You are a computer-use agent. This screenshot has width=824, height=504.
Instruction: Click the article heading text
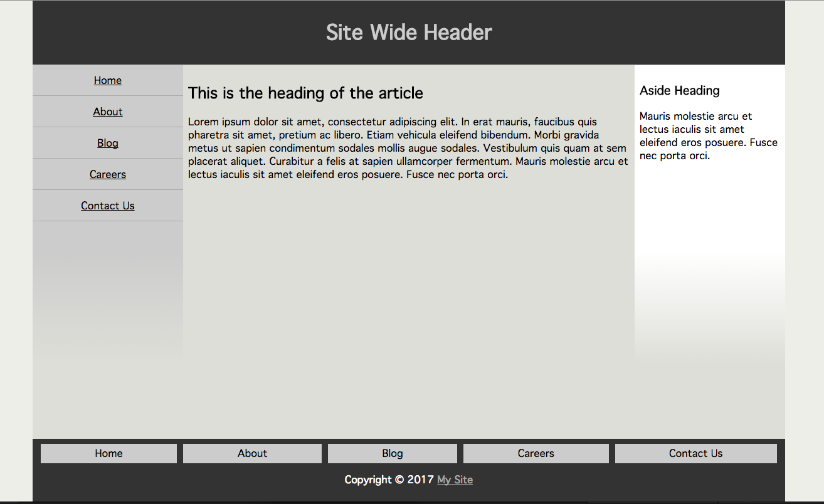click(x=305, y=93)
